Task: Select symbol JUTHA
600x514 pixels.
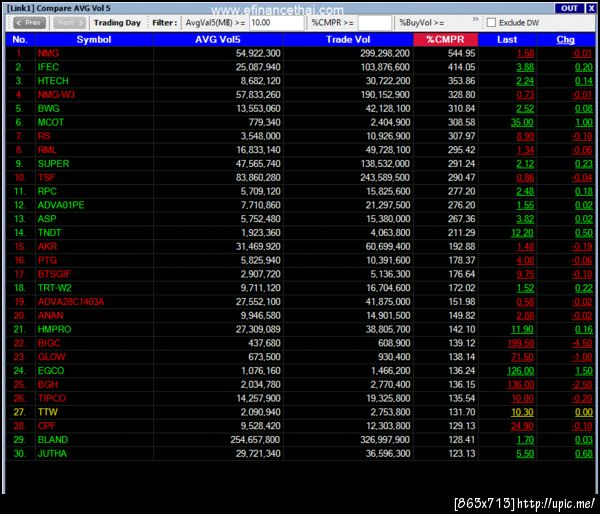Action: [x=52, y=453]
